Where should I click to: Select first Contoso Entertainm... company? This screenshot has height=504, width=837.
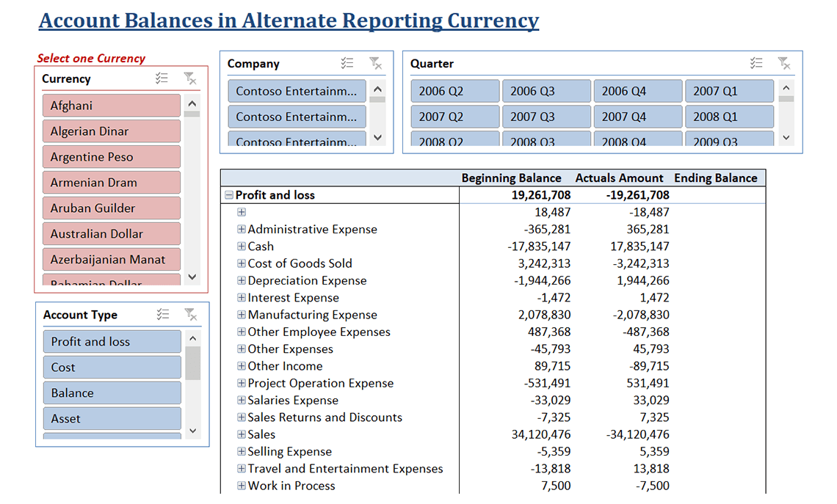tap(297, 91)
